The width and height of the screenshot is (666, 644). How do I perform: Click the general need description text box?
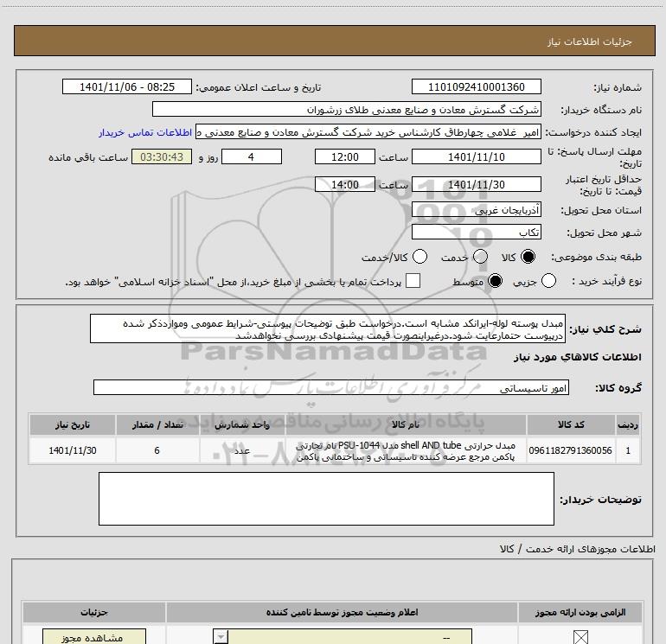(x=328, y=329)
